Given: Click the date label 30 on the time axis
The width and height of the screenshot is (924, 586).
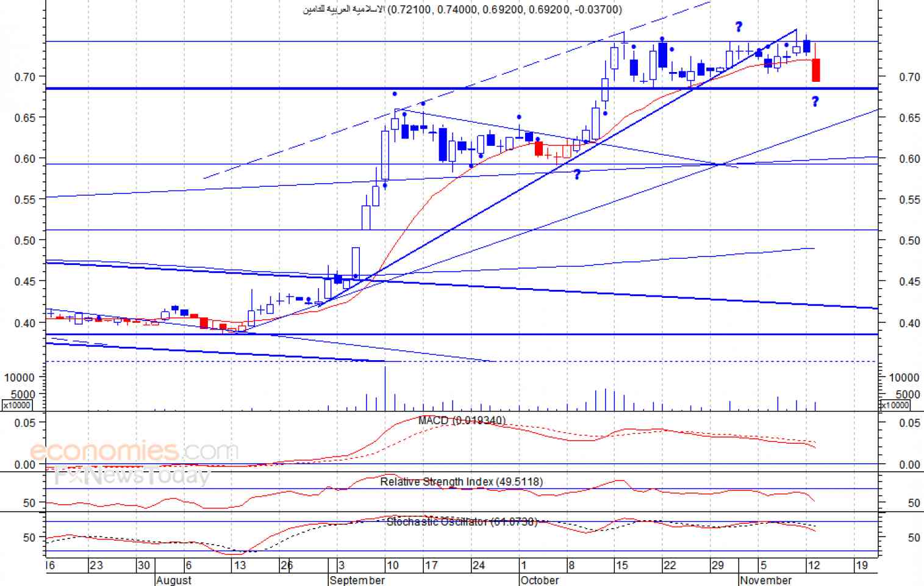Looking at the screenshot, I should (x=143, y=565).
